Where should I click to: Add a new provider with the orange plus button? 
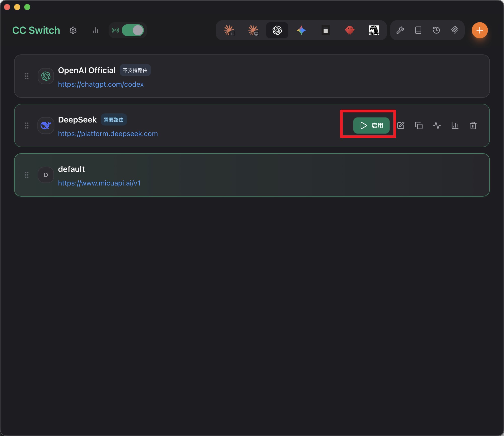[480, 30]
